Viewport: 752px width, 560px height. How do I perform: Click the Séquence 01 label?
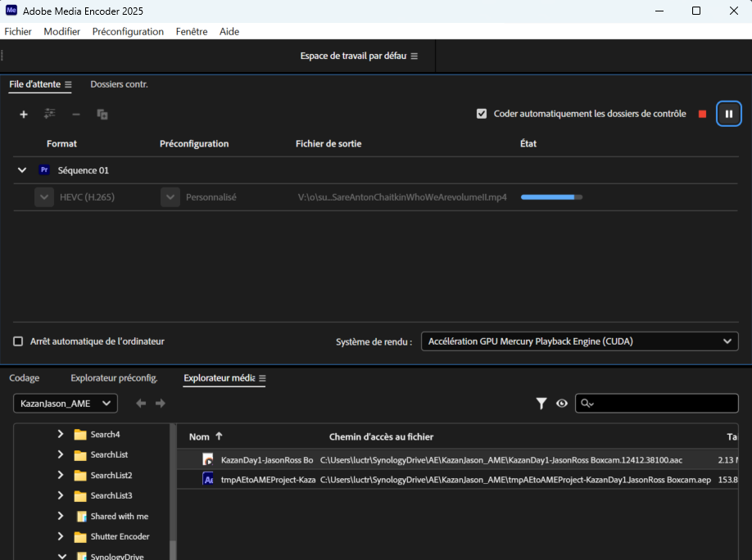click(84, 170)
